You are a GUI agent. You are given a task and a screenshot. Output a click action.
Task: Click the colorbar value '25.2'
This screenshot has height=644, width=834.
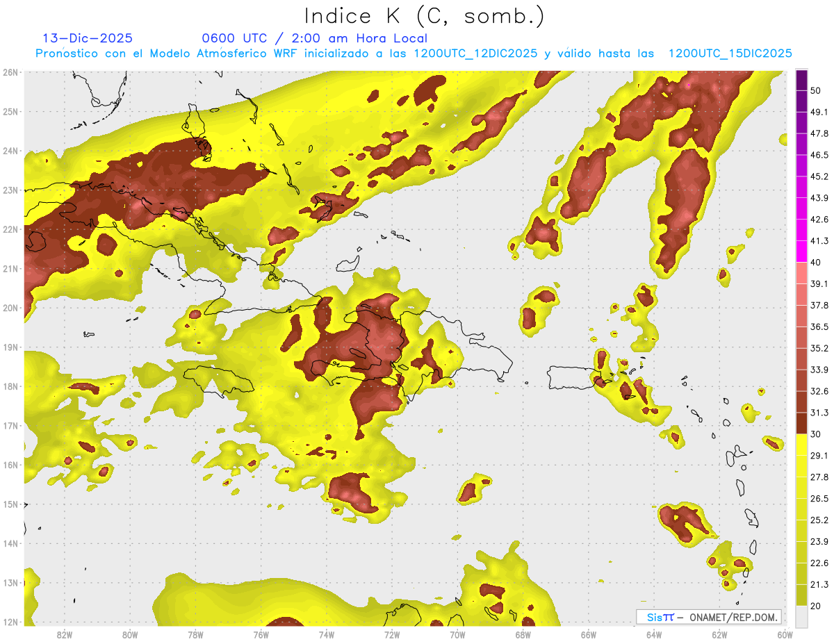(x=819, y=520)
